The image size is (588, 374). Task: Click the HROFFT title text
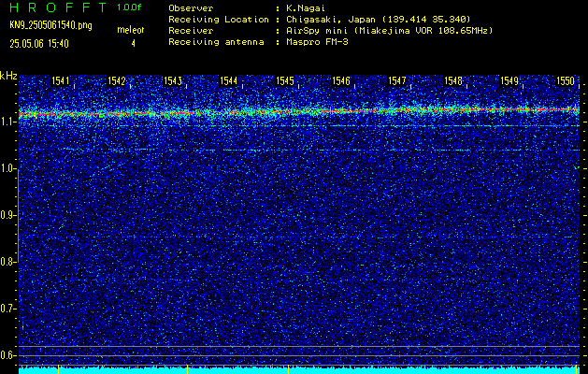coord(58,7)
